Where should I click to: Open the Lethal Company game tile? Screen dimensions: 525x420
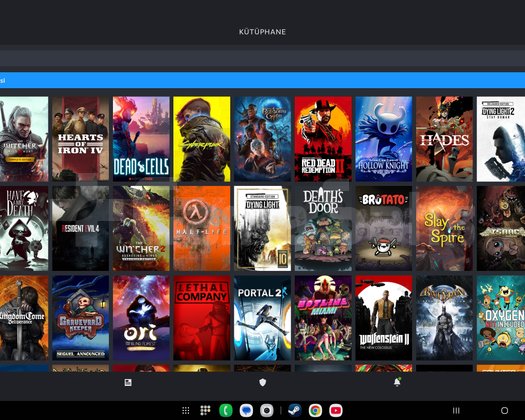(202, 318)
